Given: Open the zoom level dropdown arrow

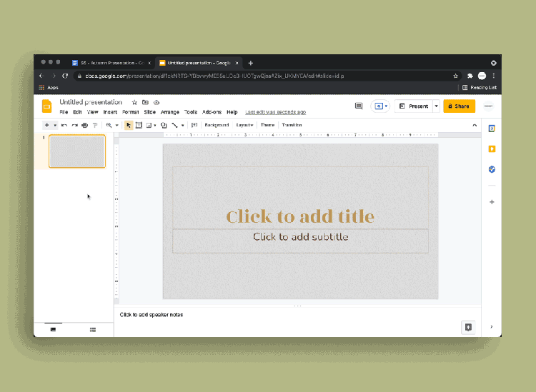Looking at the screenshot, I should click(117, 126).
